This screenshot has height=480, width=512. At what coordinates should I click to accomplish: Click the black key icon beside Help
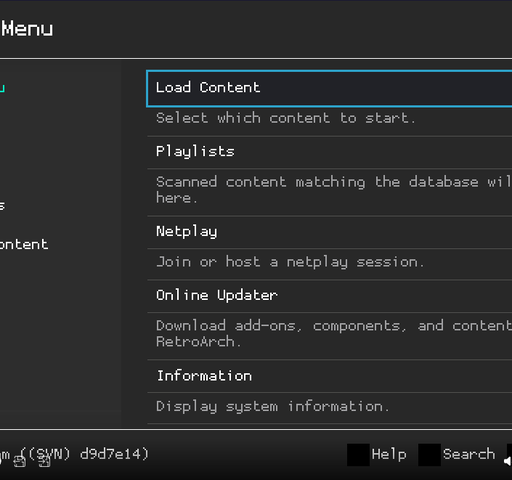click(x=358, y=455)
